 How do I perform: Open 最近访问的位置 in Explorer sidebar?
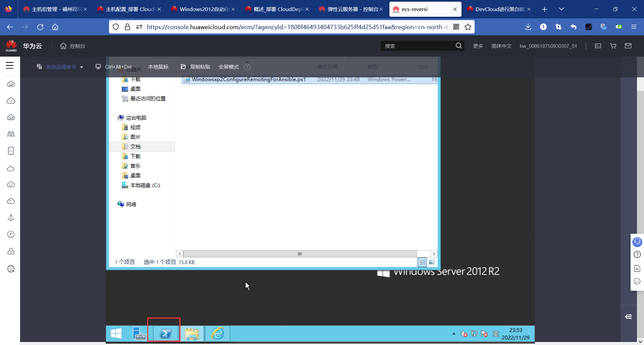coord(144,98)
